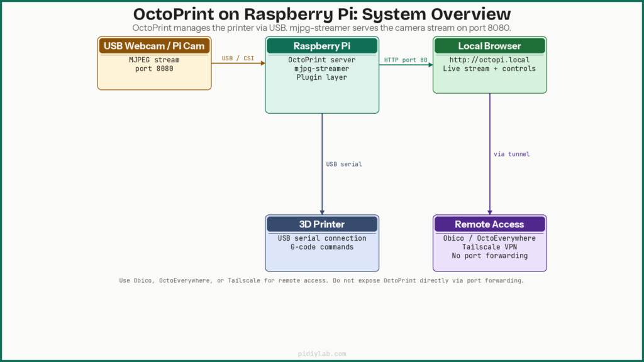Click 'G-code commands' text

[322, 247]
